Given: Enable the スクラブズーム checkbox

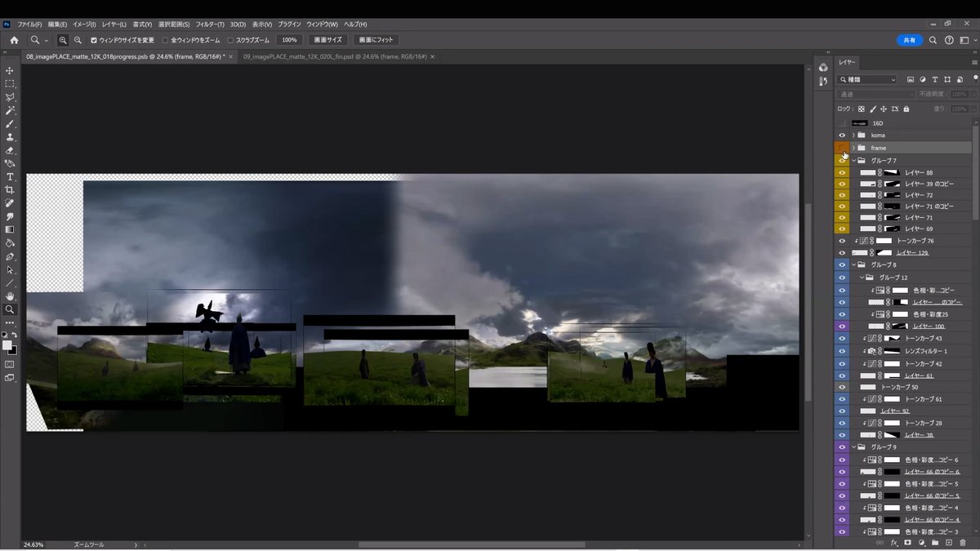Looking at the screenshot, I should click(x=230, y=40).
